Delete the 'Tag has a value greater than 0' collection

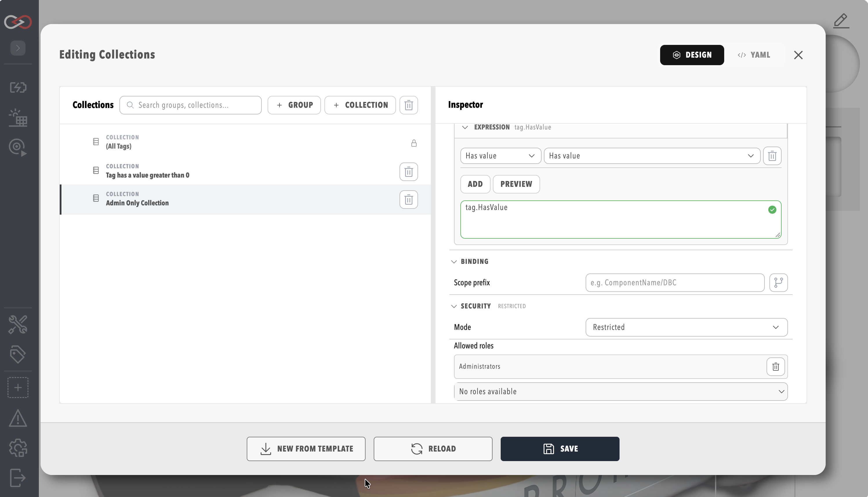click(408, 172)
